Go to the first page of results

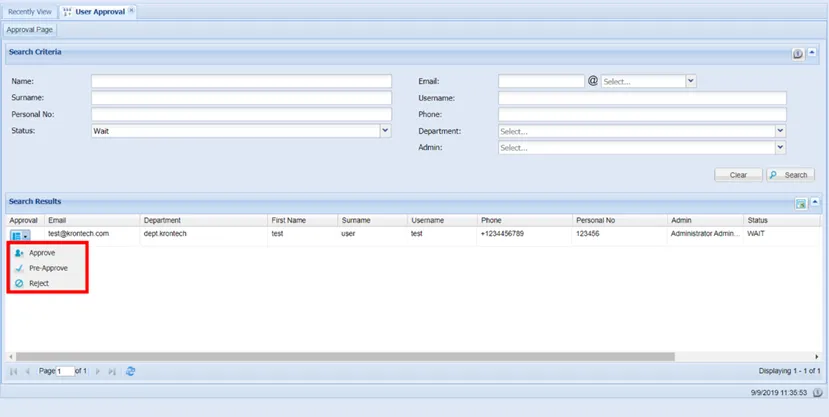[x=14, y=372]
